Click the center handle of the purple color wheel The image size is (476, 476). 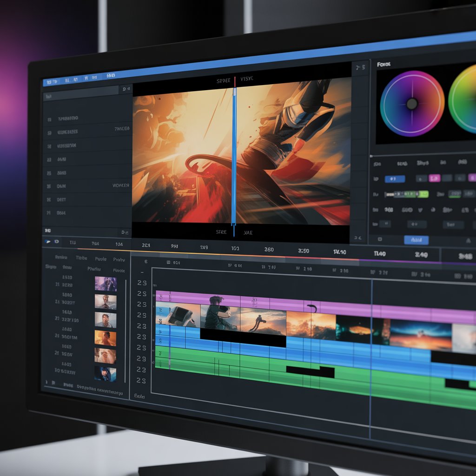pos(412,104)
